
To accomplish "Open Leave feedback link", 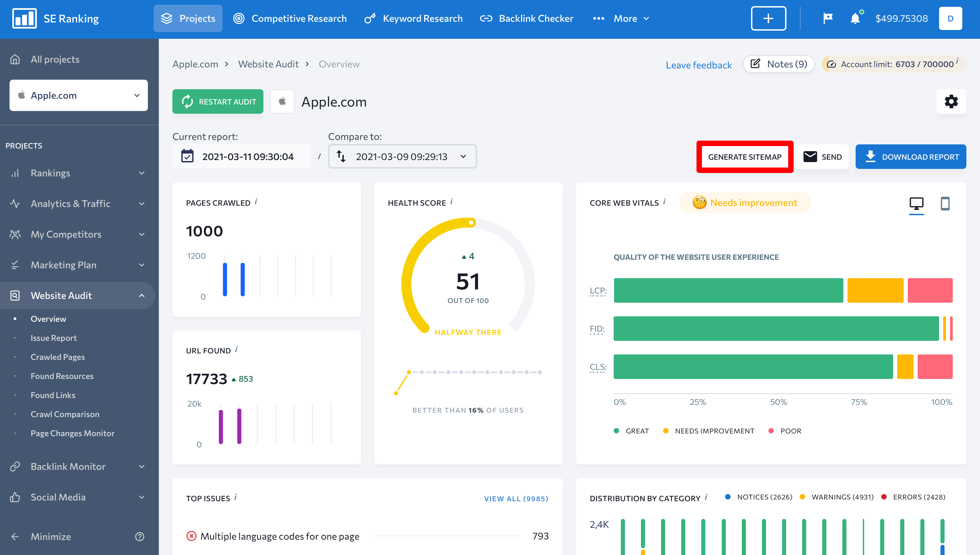I will 699,65.
